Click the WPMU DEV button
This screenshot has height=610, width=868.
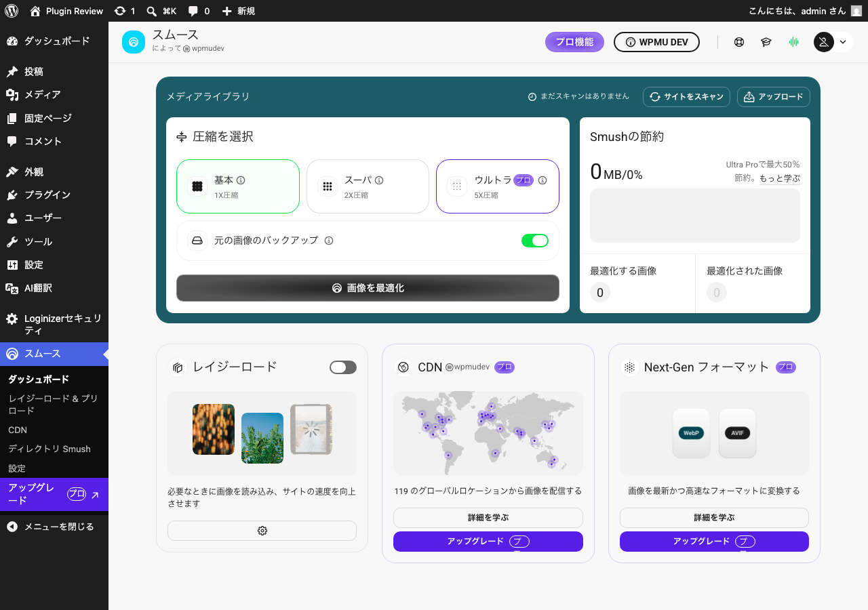[x=656, y=42]
